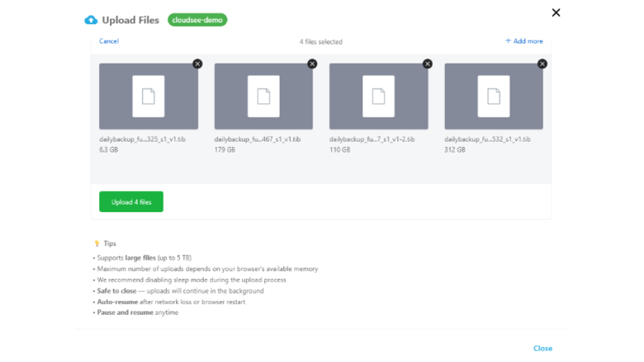
Task: Add more files to upload
Action: (524, 41)
